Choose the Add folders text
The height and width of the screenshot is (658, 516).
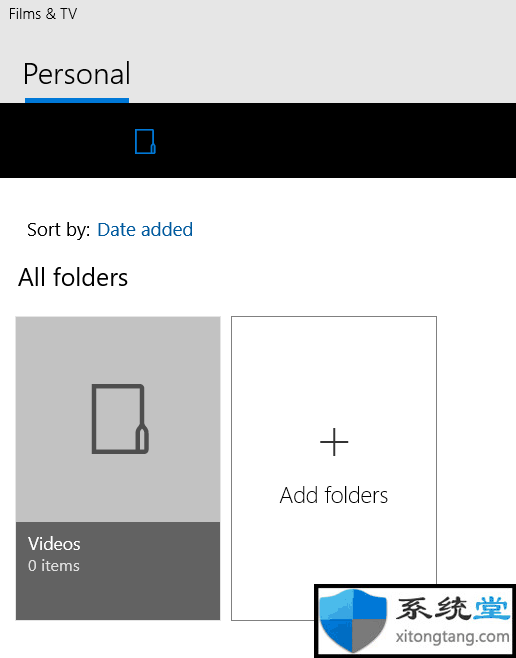pyautogui.click(x=334, y=495)
